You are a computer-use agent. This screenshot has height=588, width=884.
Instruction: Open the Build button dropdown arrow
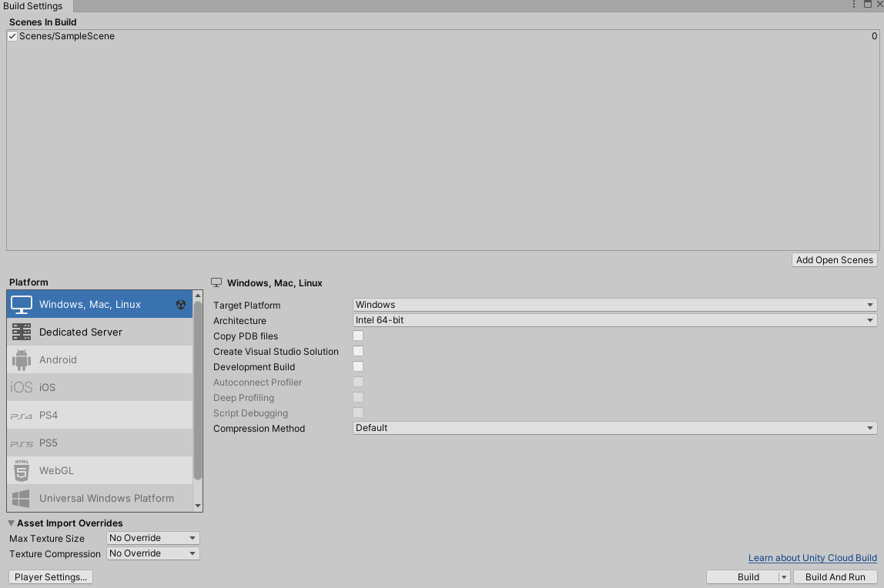point(784,577)
